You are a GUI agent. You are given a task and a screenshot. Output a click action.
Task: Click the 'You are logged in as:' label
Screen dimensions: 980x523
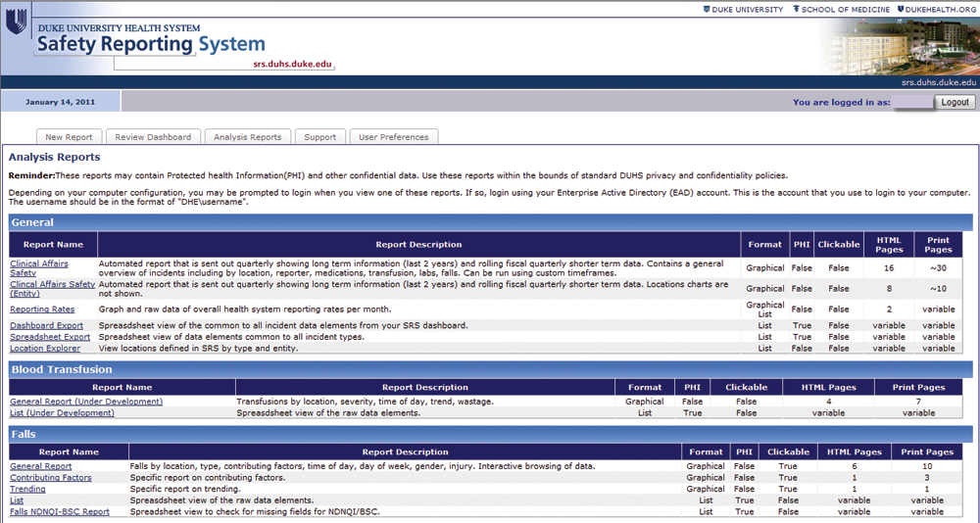pos(841,102)
